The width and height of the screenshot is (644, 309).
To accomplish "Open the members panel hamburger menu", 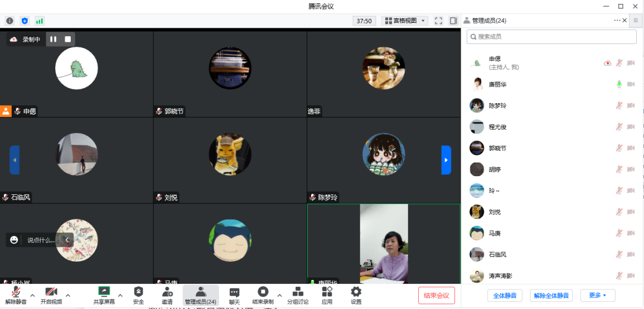I will pos(636,21).
